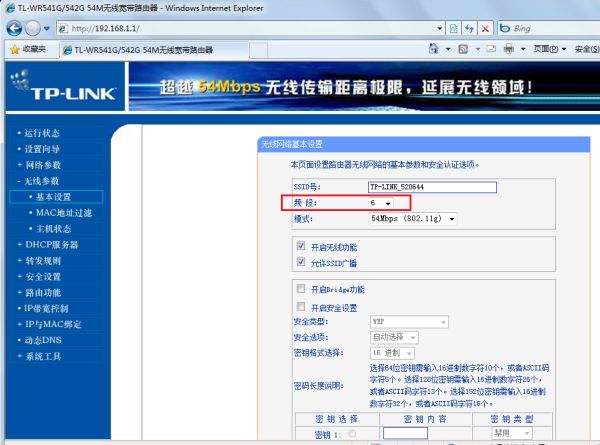The width and height of the screenshot is (600, 445).
Task: Open 主机状态 page
Action: coord(53,229)
